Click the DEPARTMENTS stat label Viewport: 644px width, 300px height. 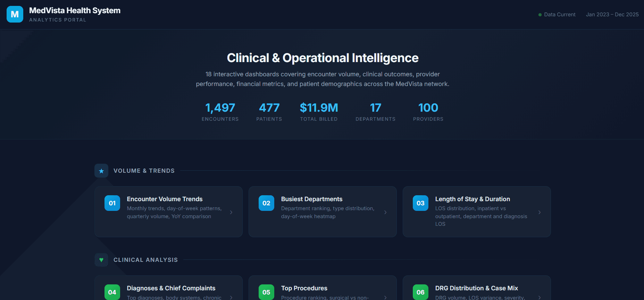pyautogui.click(x=375, y=119)
